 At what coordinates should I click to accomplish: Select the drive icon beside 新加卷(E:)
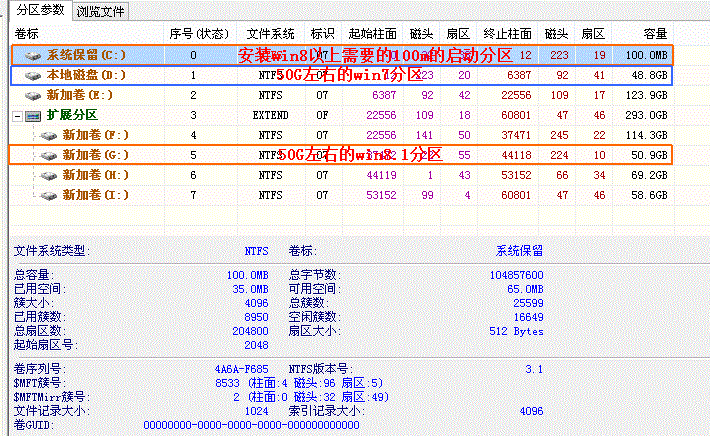point(33,95)
